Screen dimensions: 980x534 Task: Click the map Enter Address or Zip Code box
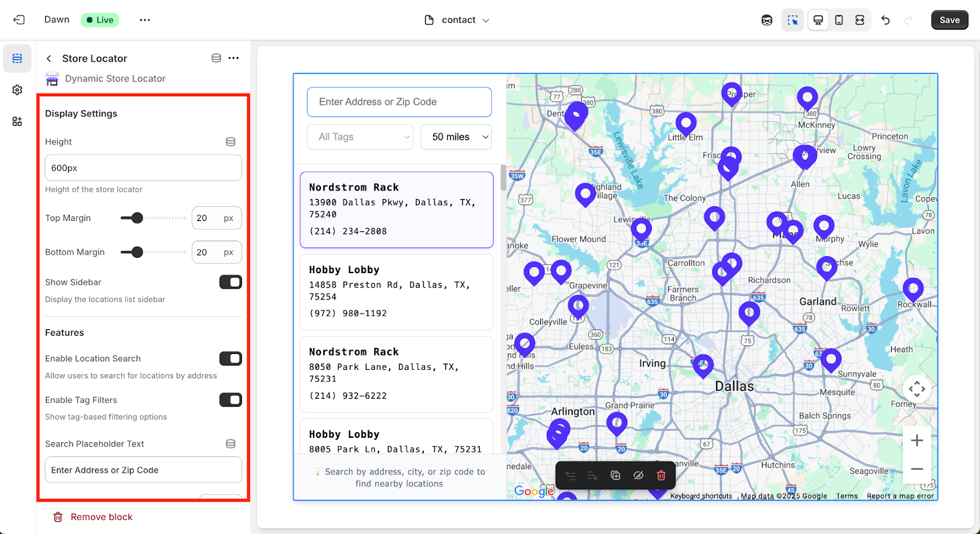pos(399,102)
